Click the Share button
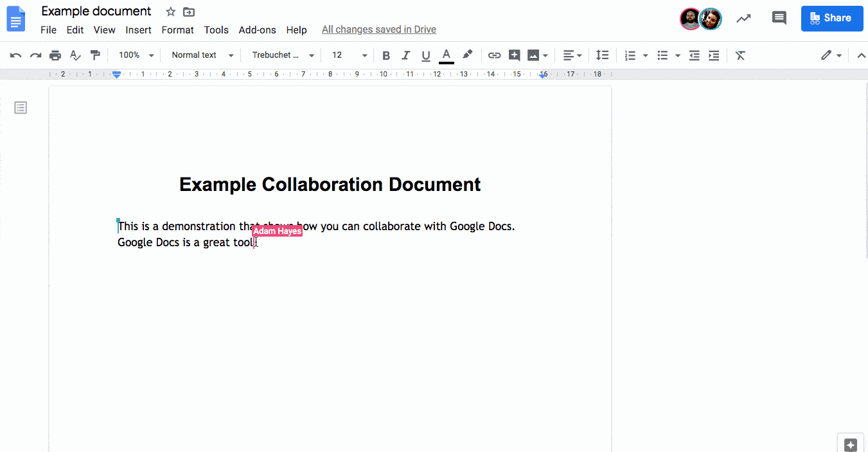868x452 pixels. (x=832, y=18)
